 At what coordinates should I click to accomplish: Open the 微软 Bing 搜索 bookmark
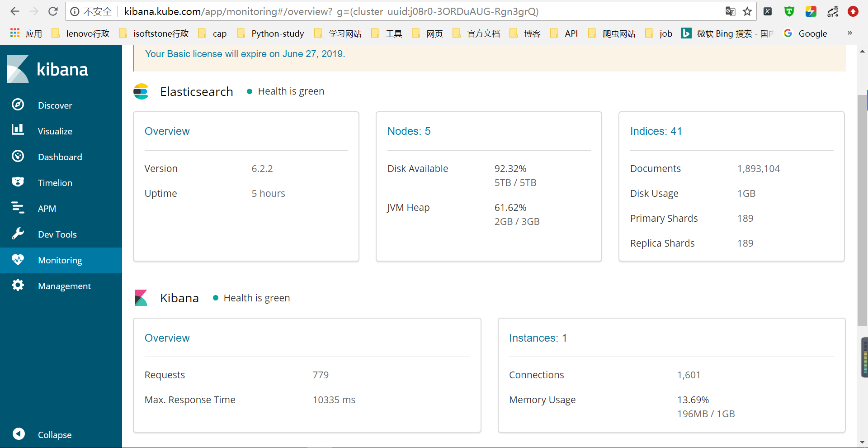pos(727,33)
